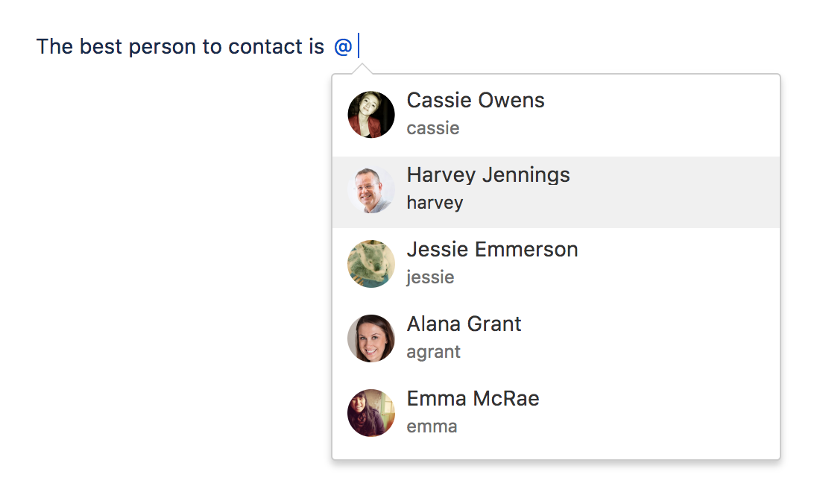Click Cassie Owens' avatar photo

pos(371,115)
